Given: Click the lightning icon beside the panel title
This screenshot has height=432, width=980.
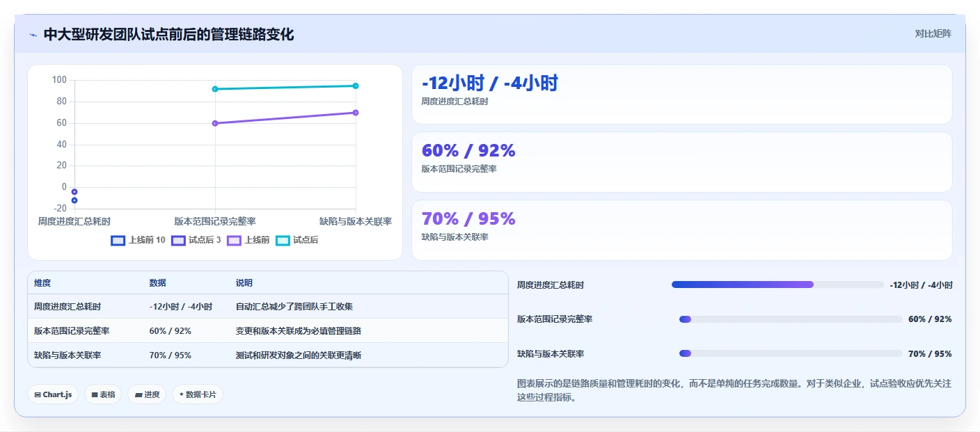Looking at the screenshot, I should [x=33, y=35].
